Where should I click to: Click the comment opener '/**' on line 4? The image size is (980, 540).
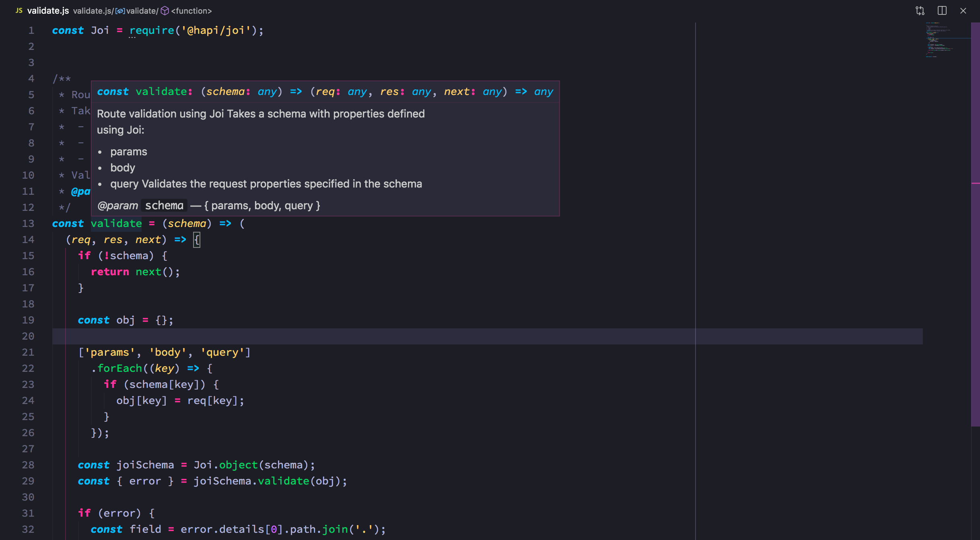point(62,79)
